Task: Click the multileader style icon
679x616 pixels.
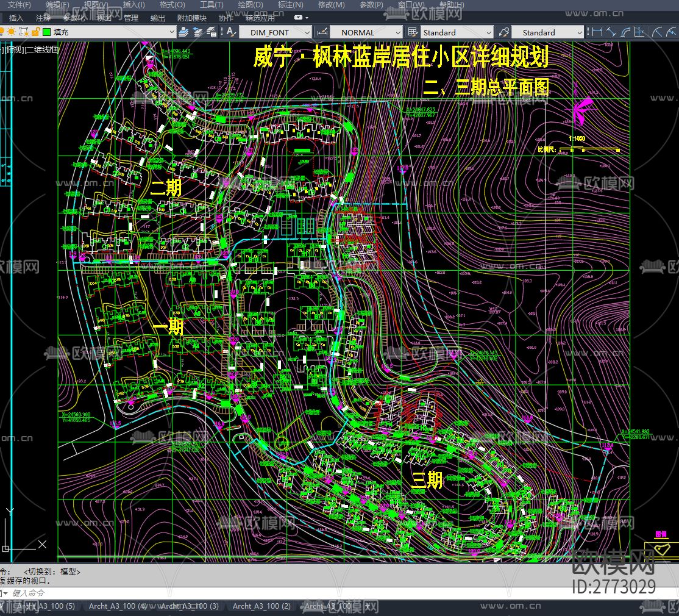Action: tap(503, 32)
